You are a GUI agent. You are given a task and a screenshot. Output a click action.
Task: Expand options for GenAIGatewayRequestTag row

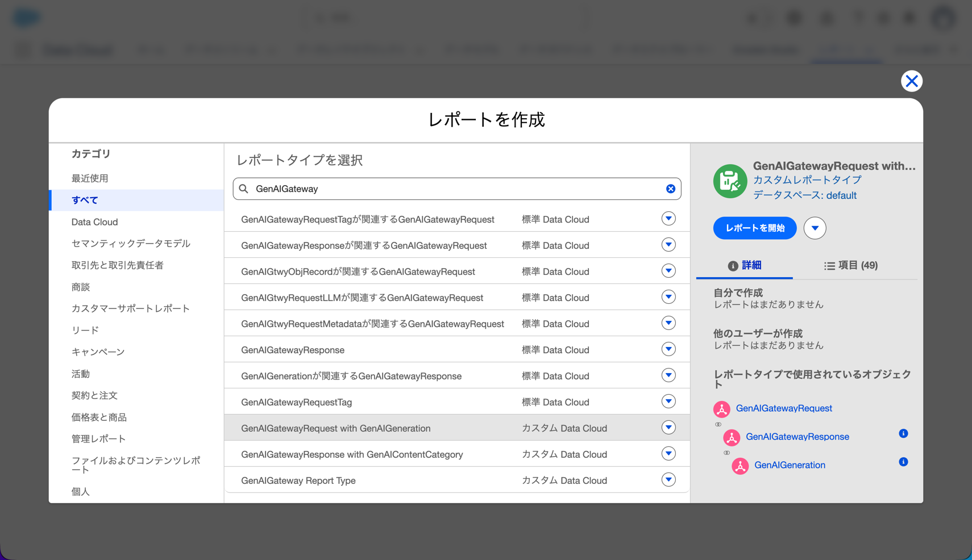[x=668, y=402]
